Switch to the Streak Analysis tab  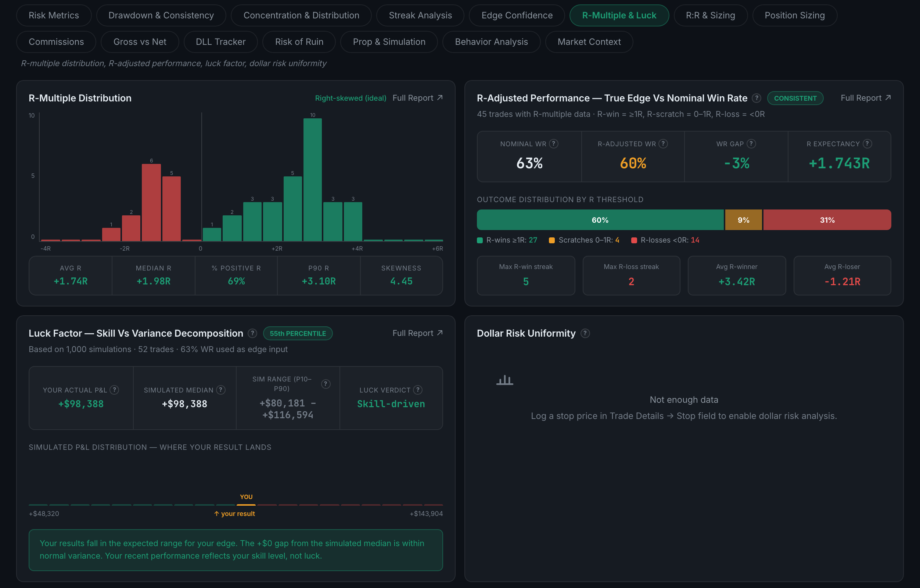(420, 15)
